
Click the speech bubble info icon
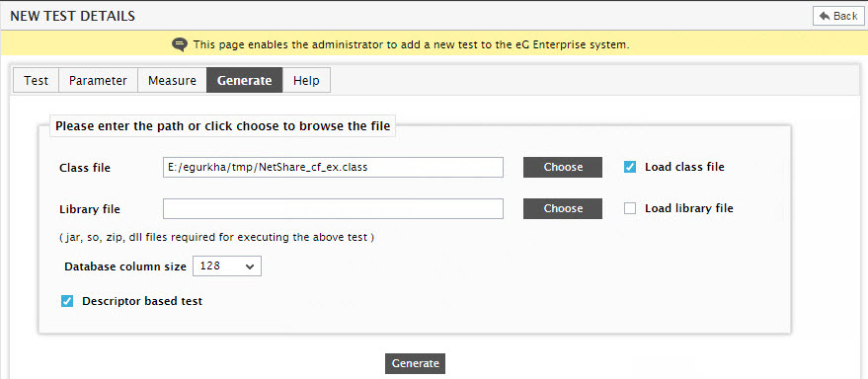tap(180, 44)
